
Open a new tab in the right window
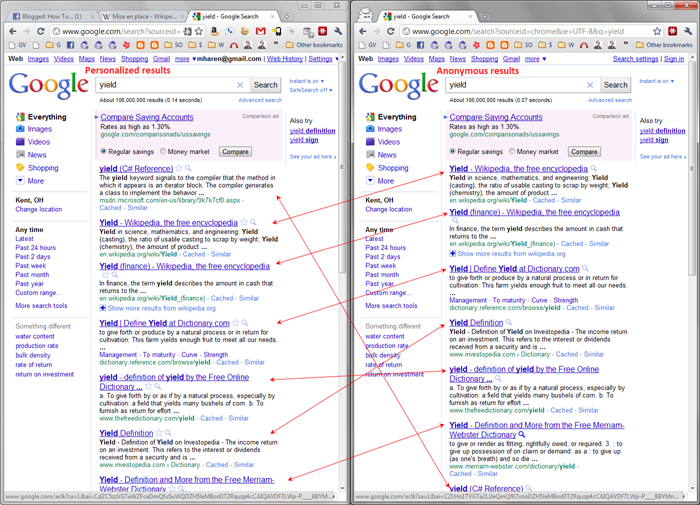click(x=485, y=17)
